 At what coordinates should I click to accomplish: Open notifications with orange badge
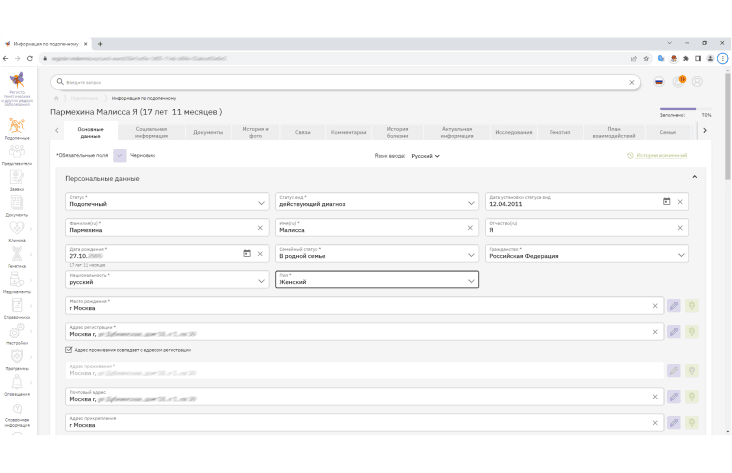click(x=679, y=81)
